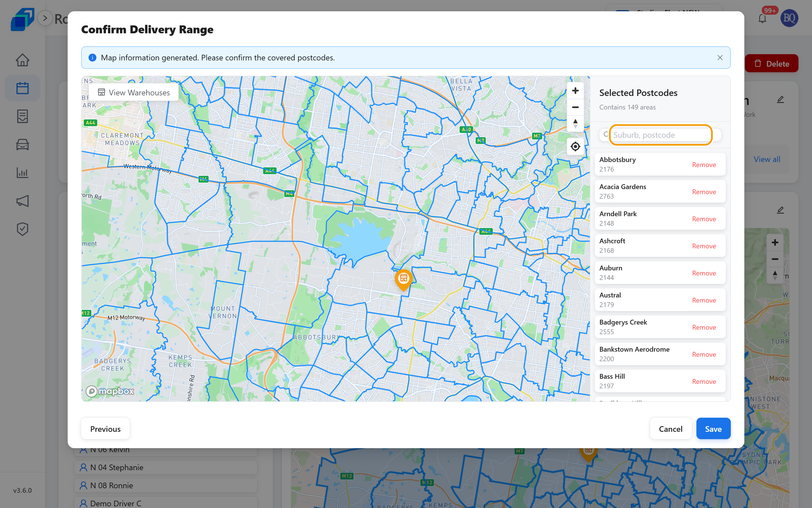Remove Auburn 2144 from the list
The width and height of the screenshot is (812, 508).
pyautogui.click(x=704, y=273)
